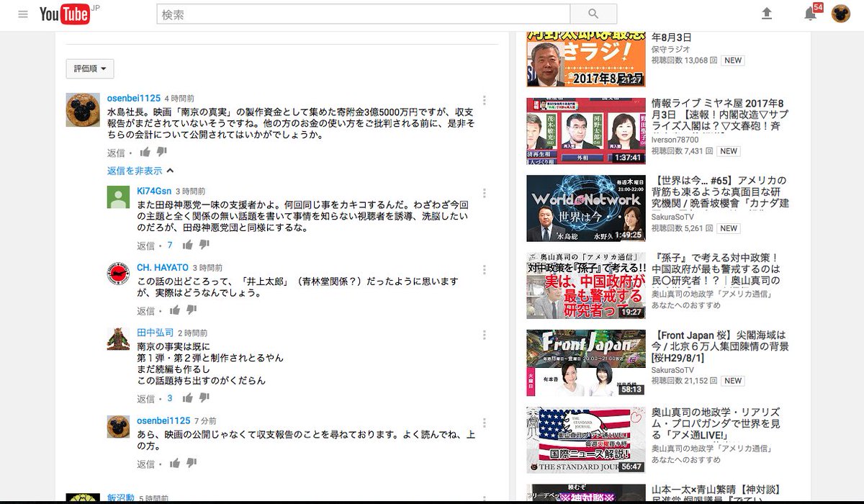Dislike the osenbei1125 7分前 reply
Viewport: 864px width, 504px height.
(x=192, y=463)
